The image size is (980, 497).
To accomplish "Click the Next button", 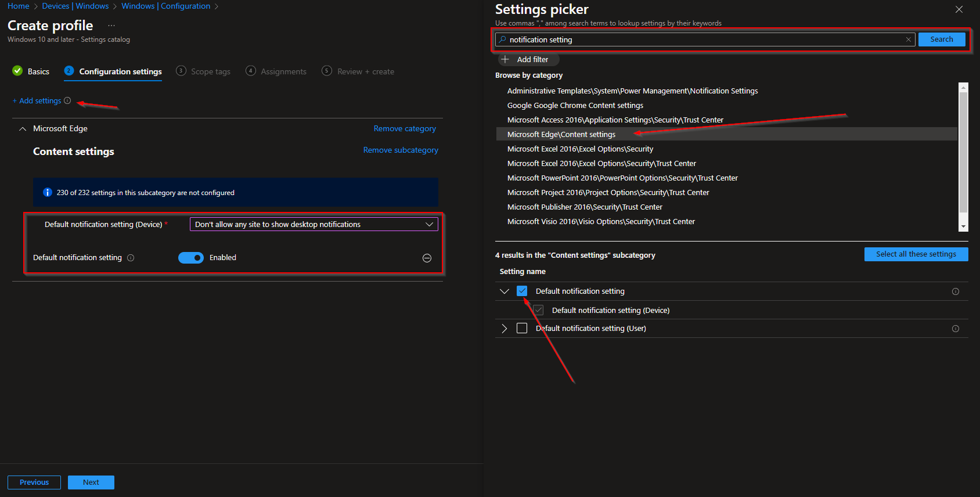I will click(x=91, y=482).
